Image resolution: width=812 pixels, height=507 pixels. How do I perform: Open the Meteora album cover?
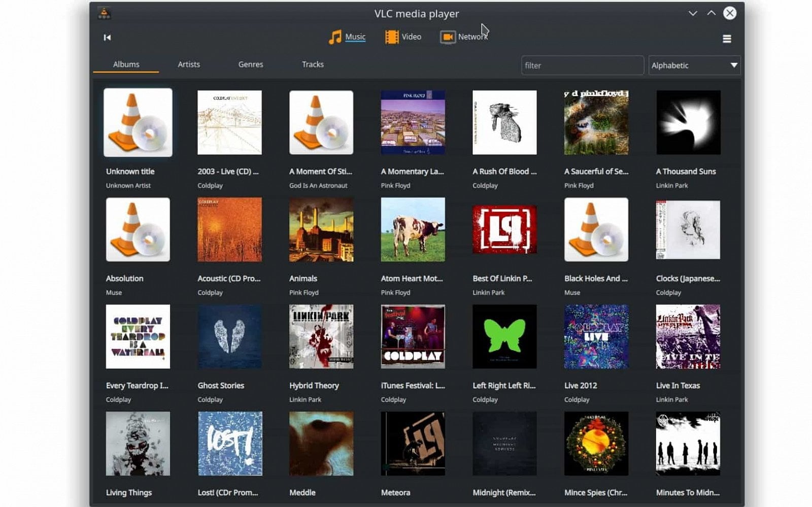tap(413, 444)
